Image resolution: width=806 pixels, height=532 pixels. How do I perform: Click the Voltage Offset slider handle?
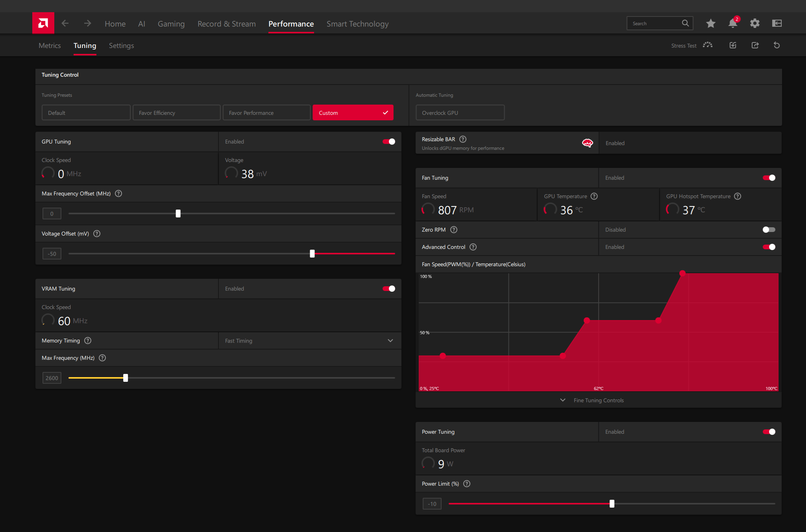(x=312, y=254)
